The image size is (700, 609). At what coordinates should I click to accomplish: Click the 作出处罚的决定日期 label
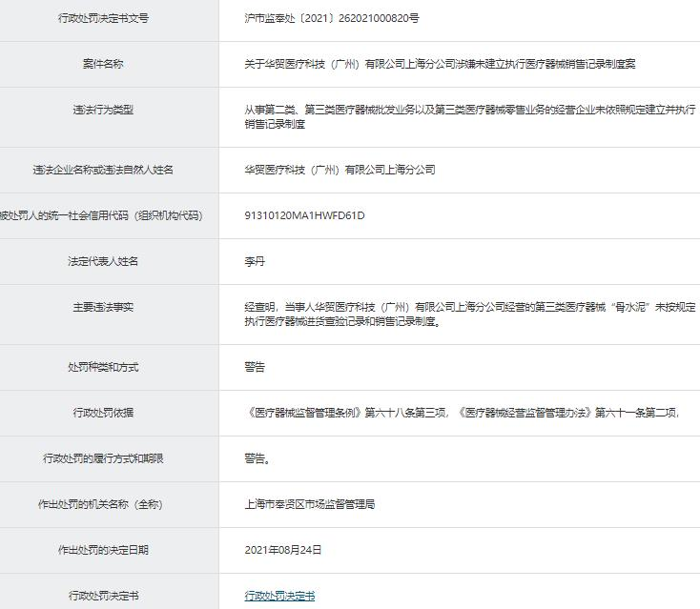pyautogui.click(x=103, y=550)
